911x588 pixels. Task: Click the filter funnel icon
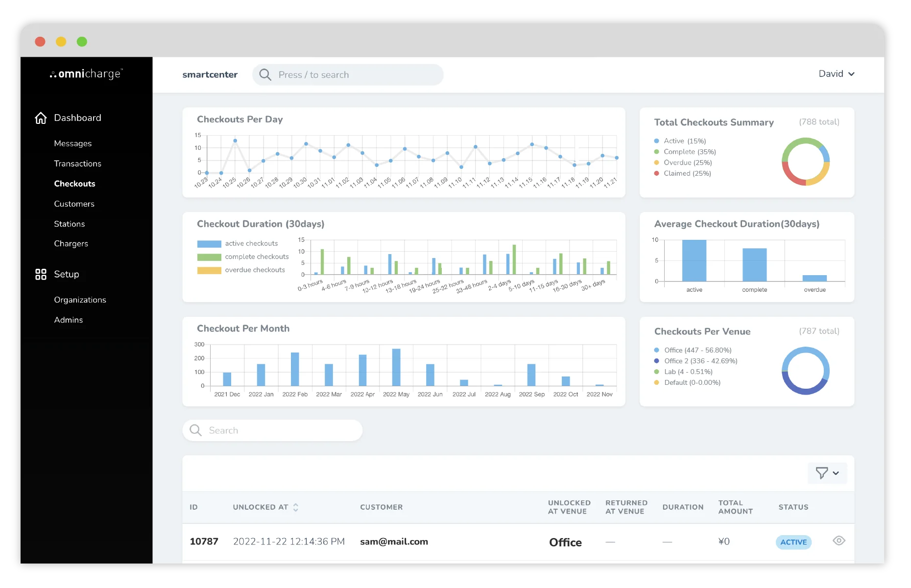point(821,473)
